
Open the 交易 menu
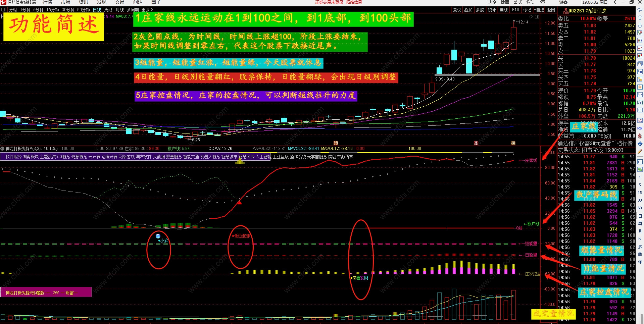[x=120, y=2]
